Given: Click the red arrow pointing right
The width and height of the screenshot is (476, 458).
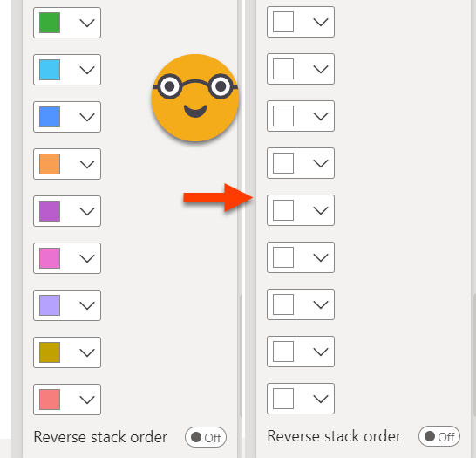Looking at the screenshot, I should [218, 198].
